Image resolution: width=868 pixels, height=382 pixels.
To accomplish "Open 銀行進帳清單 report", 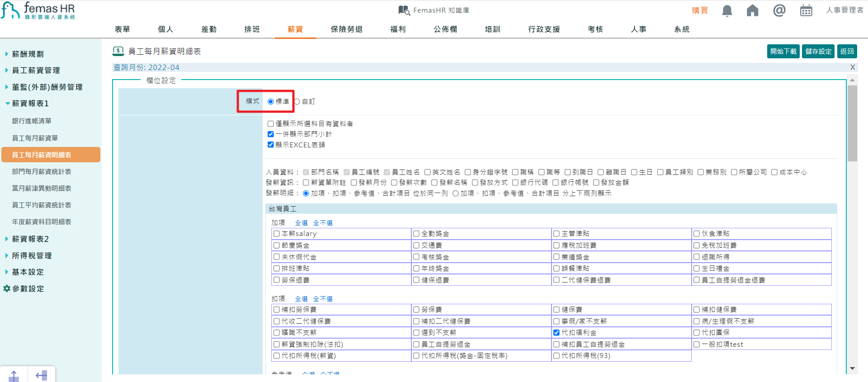I will point(32,121).
